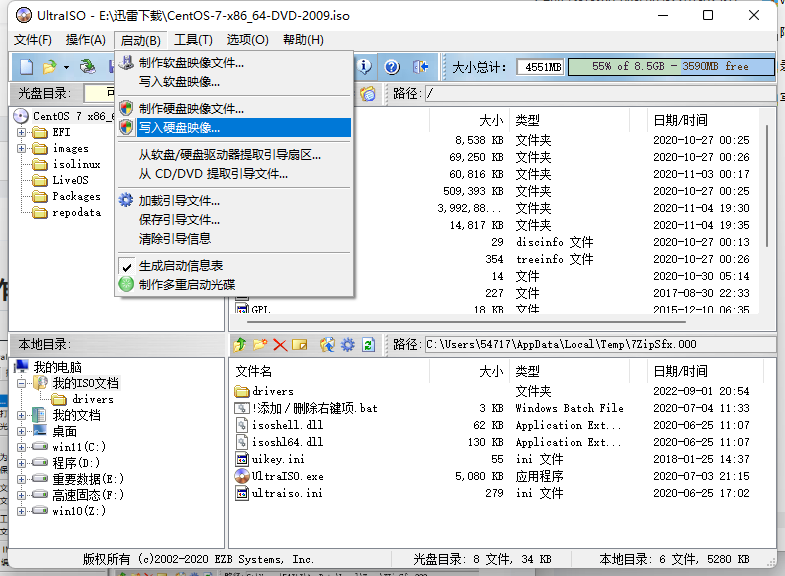Expand the EFI folder tree node
This screenshot has height=576, width=785.
point(21,133)
